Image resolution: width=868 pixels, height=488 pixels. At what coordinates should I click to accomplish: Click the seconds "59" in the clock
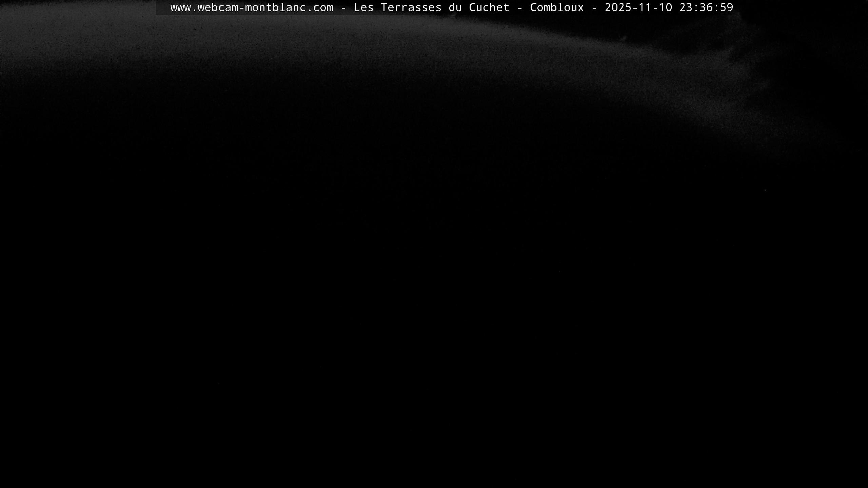726,7
